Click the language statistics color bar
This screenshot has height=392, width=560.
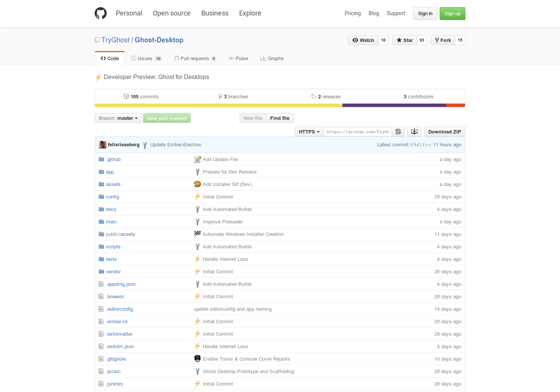tap(265, 105)
